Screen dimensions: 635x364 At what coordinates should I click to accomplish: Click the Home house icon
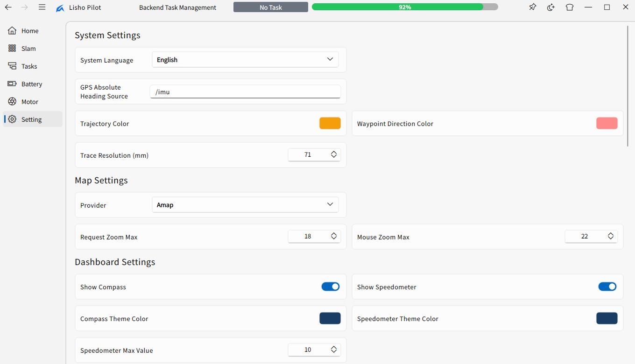tap(12, 31)
